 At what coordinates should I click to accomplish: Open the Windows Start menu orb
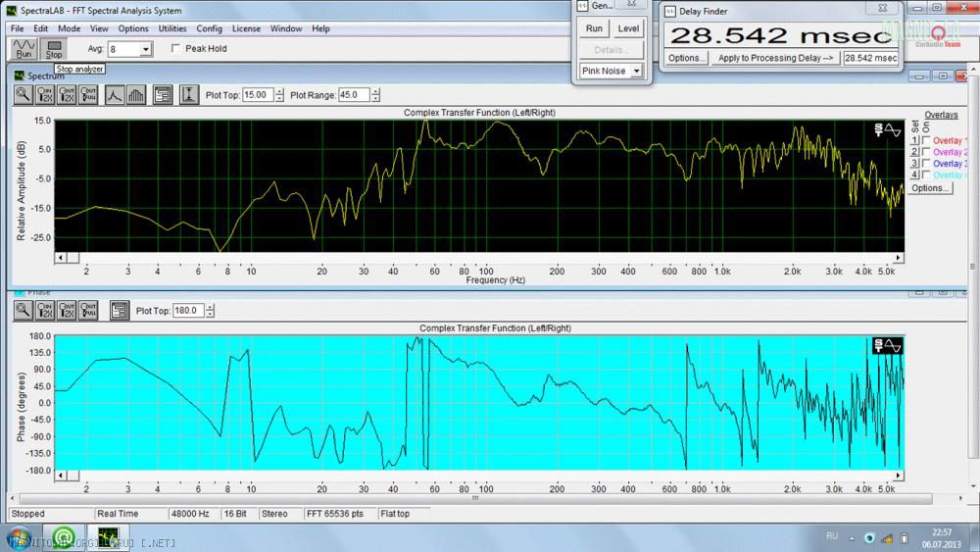point(18,537)
